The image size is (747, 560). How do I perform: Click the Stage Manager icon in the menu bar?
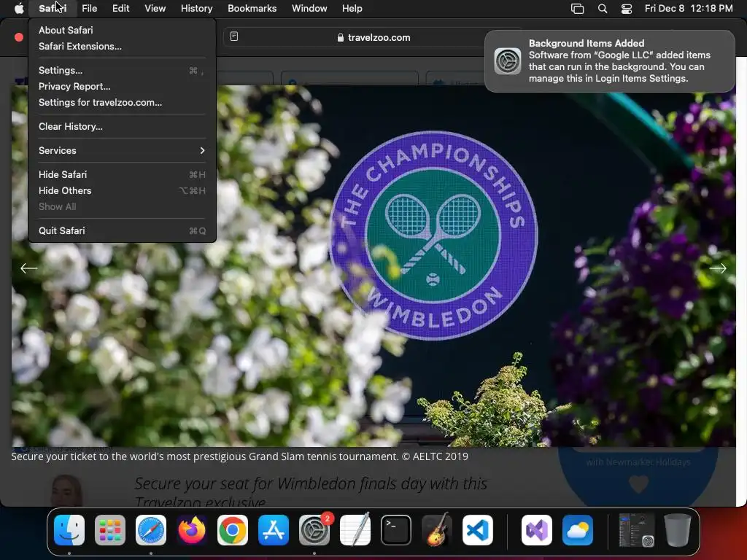pyautogui.click(x=578, y=9)
